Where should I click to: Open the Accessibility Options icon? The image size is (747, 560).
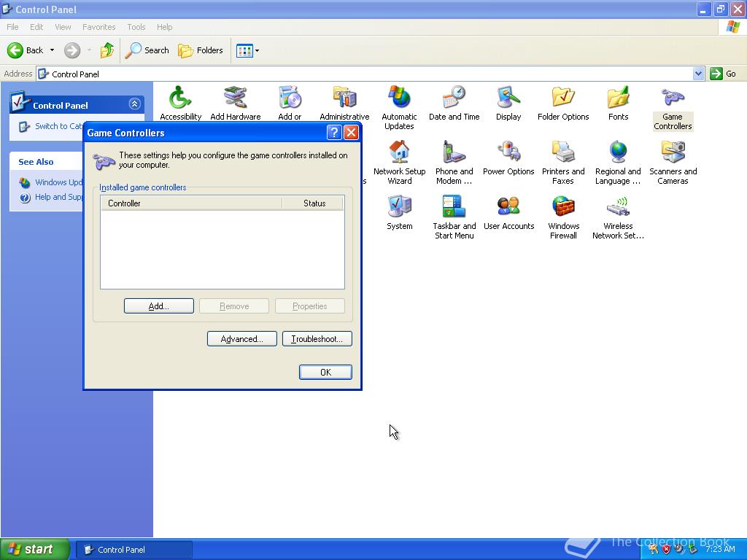tap(180, 104)
